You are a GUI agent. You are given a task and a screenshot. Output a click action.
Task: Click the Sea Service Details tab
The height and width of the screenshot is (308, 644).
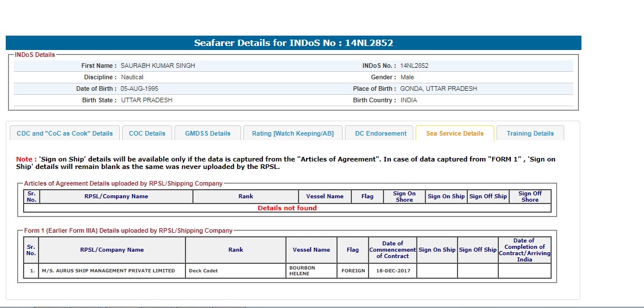pos(455,133)
